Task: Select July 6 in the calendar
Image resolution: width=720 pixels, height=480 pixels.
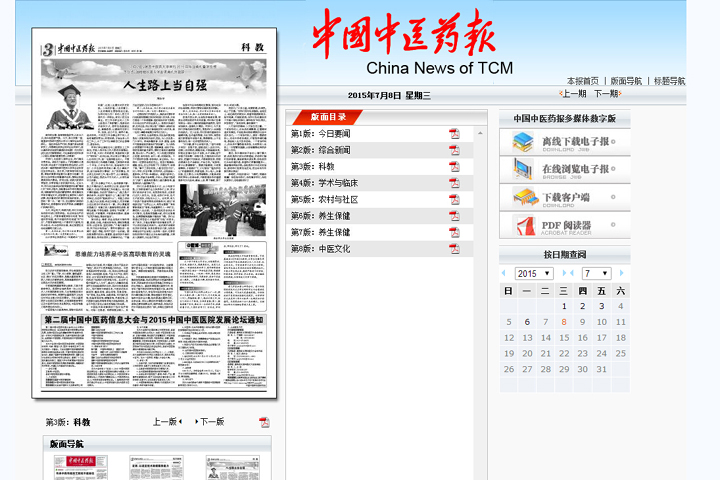Action: pyautogui.click(x=527, y=322)
